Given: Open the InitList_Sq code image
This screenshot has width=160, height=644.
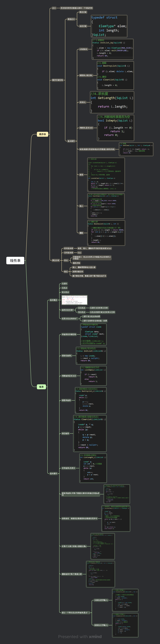Looking at the screenshot, I should coord(113,49).
